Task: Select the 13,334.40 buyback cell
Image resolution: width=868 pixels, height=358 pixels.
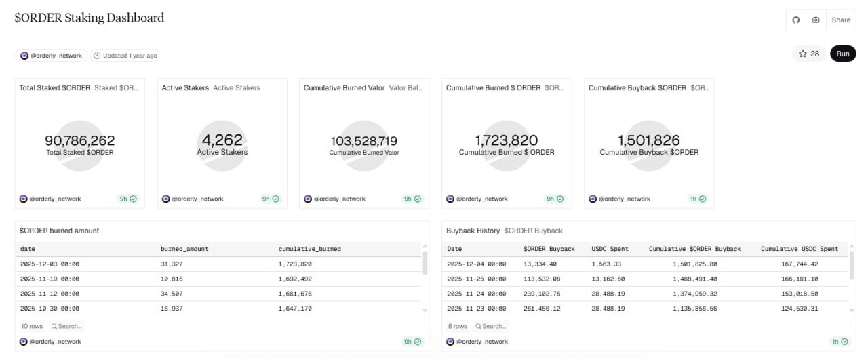Action: (540, 264)
